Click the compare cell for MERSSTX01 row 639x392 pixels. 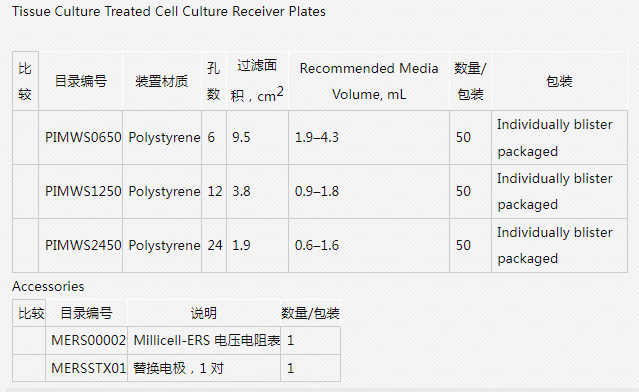point(29,368)
